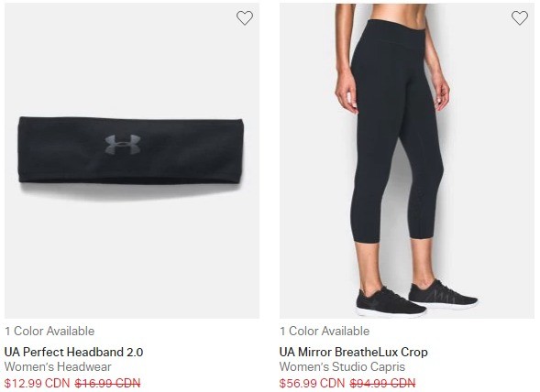This screenshot has width=540, height=392.
Task: Select the Women's Studio Capris category text
Action: click(x=342, y=367)
